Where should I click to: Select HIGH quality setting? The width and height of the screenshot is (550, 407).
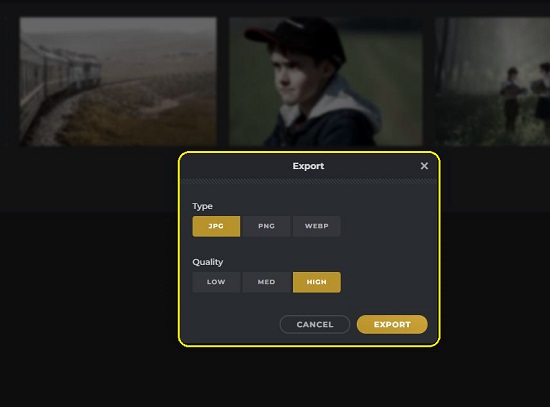click(316, 282)
